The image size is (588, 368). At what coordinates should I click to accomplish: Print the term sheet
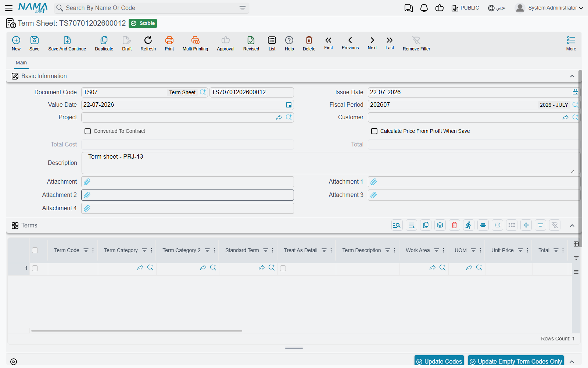tap(169, 43)
